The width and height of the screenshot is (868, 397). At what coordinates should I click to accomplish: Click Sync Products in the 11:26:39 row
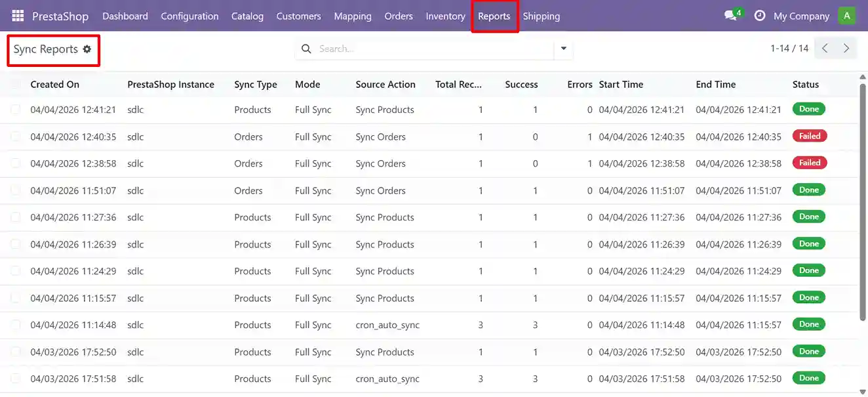(x=385, y=244)
